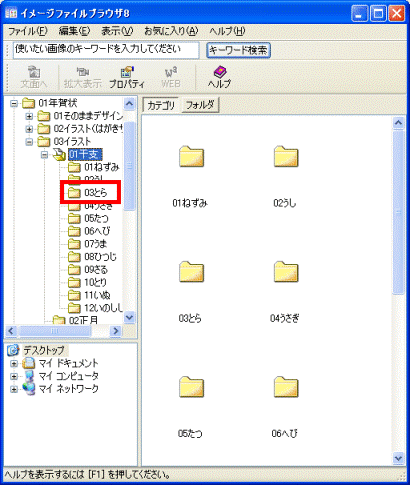Open the お気に入り(A) menu
Viewport: 410px width, 485px height.
[171, 31]
